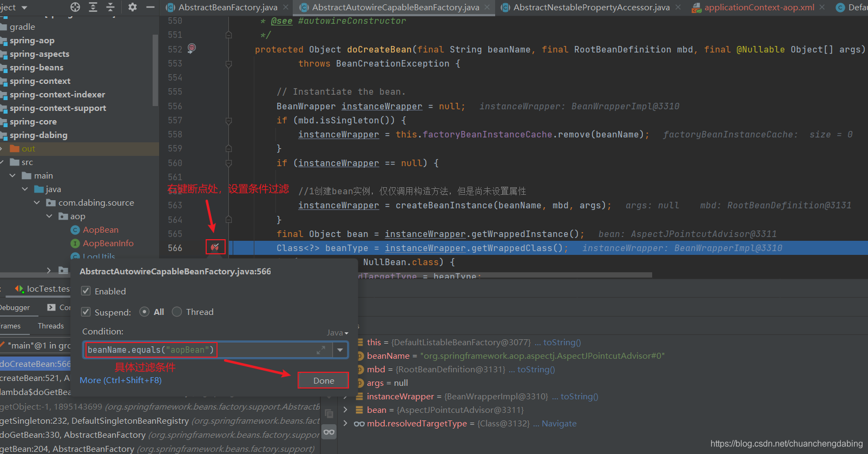Click the field icon beside instanceWrapper variable
Screen dimensions: 868x454
tap(360, 397)
